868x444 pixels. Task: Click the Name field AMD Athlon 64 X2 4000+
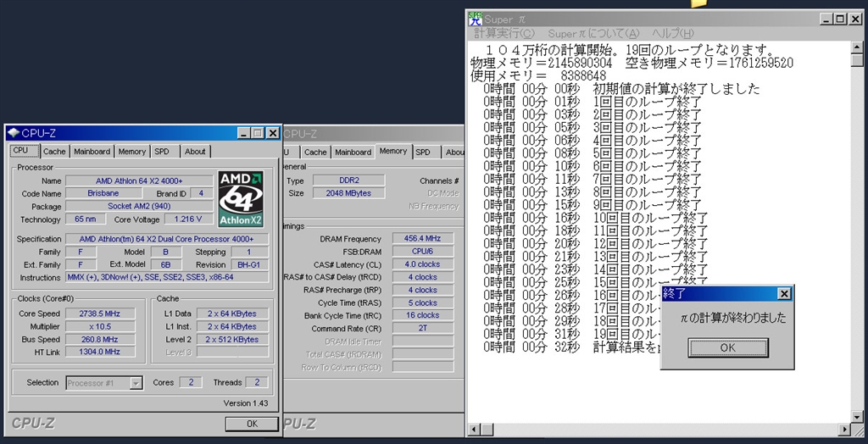139,180
